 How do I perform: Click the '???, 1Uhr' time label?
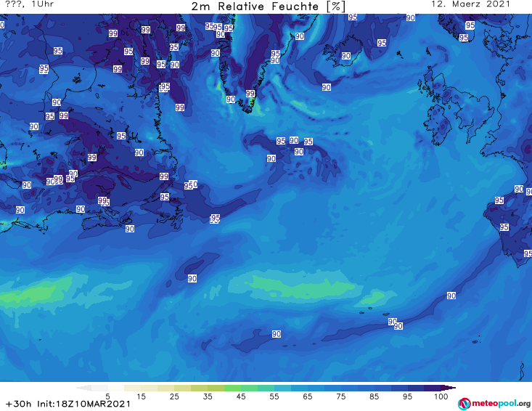30,4
